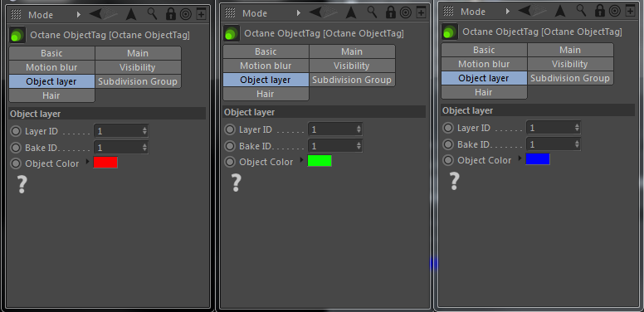Click the Octane ObjectTag icon in the middle (green) panel

tap(232, 34)
